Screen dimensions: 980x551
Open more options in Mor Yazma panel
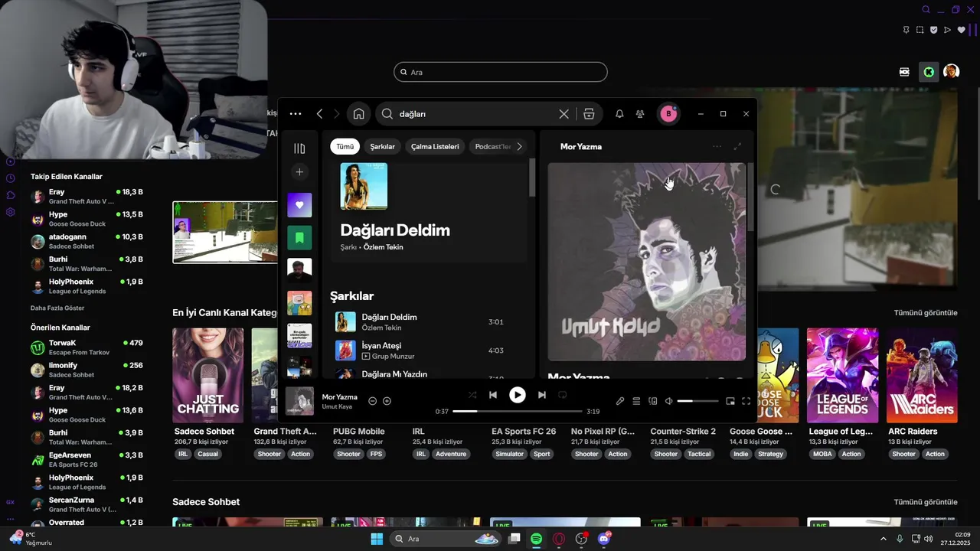tap(717, 146)
